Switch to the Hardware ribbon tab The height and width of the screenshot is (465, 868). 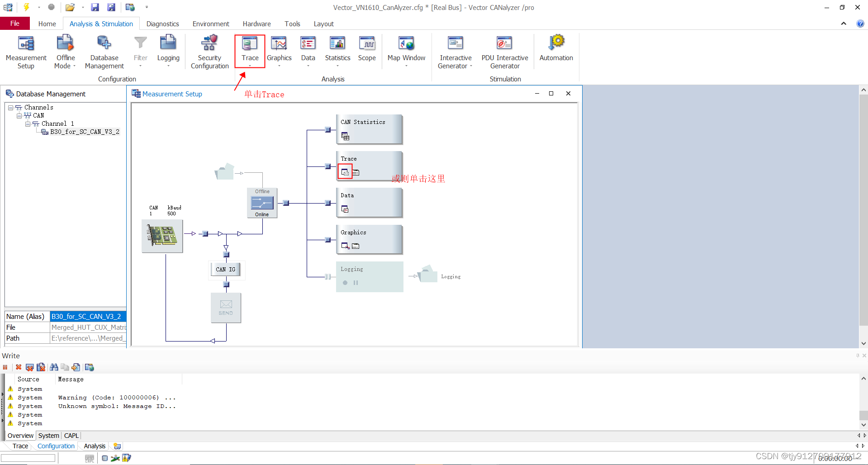coord(256,24)
